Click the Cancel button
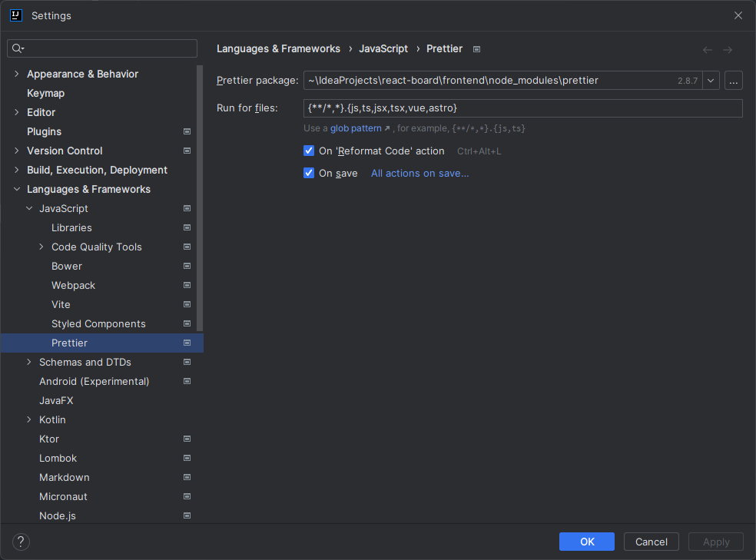Image resolution: width=756 pixels, height=560 pixels. point(652,542)
